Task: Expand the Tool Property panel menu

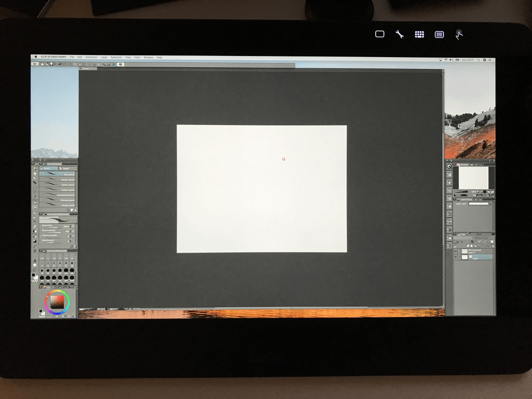Action: [41, 214]
